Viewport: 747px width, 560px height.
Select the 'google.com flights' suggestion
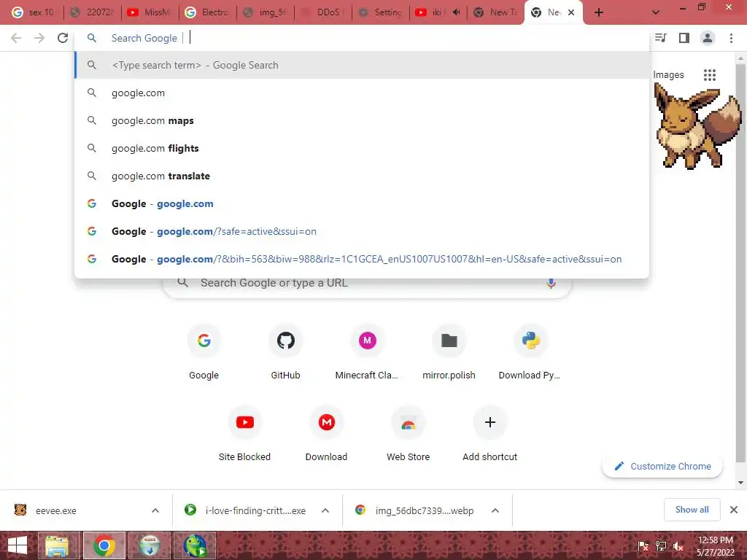tap(362, 148)
